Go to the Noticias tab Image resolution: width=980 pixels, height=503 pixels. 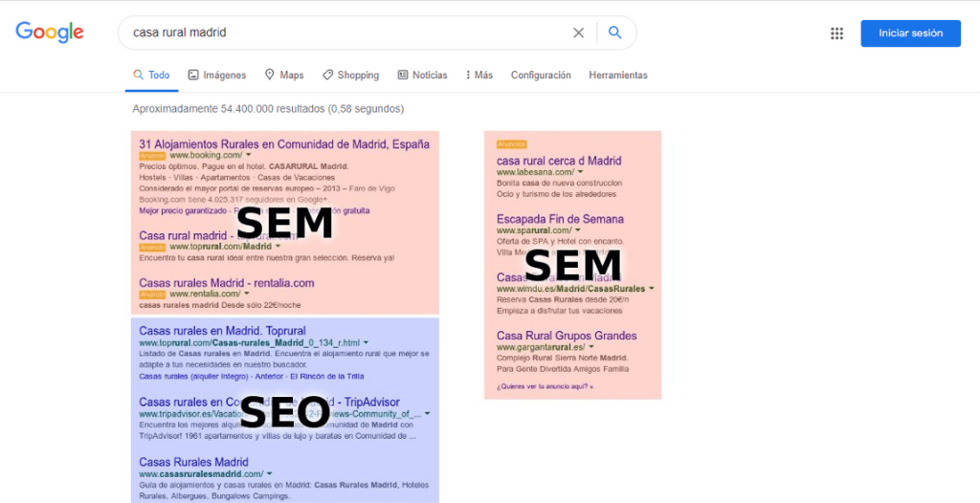[422, 75]
